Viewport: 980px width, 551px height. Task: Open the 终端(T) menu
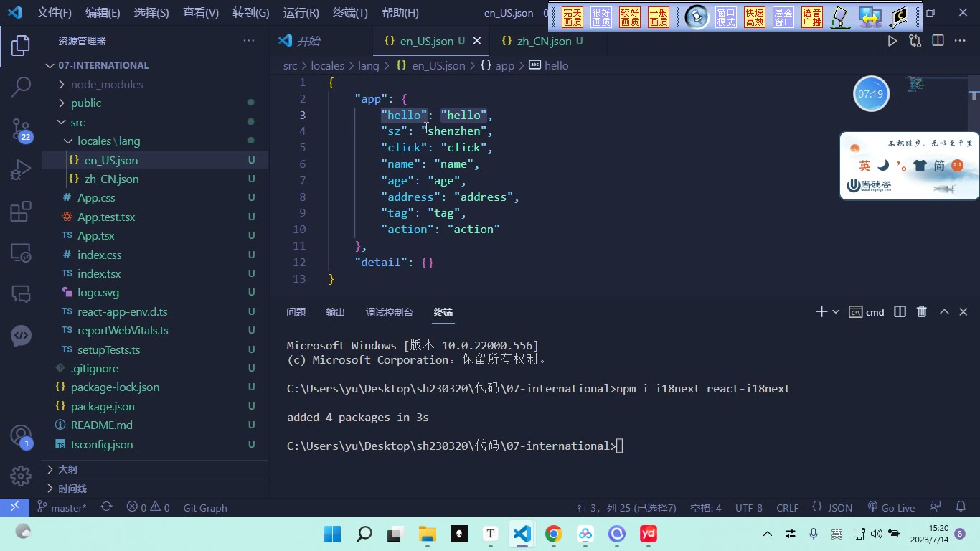coord(350,12)
